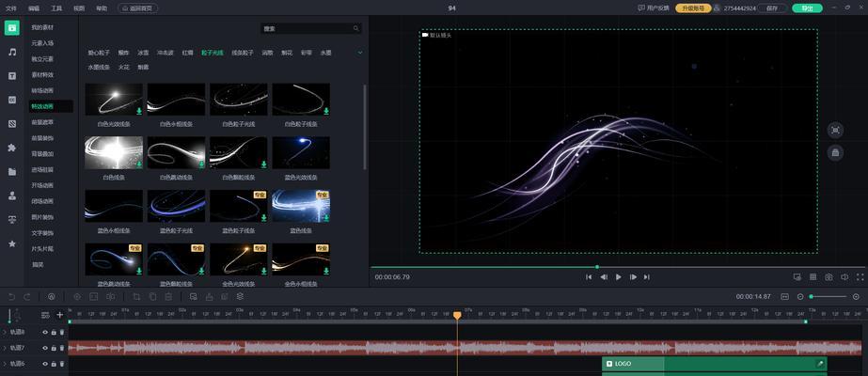The height and width of the screenshot is (376, 868).
Task: Select the green media library icon
Action: click(x=12, y=27)
